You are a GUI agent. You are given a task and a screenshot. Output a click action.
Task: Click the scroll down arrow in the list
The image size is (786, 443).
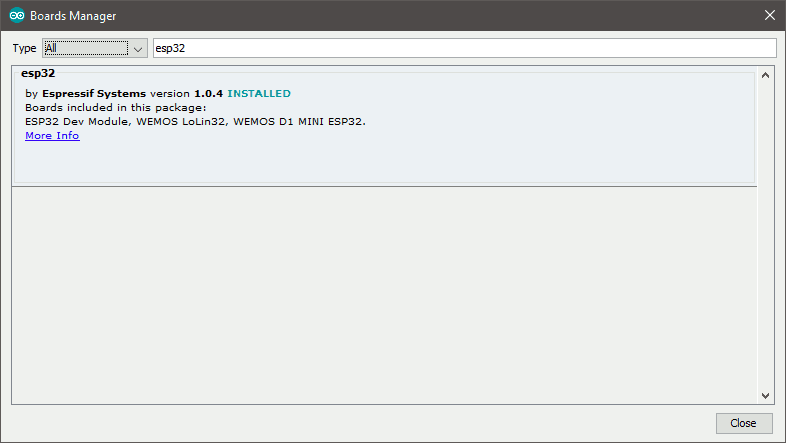[x=765, y=396]
